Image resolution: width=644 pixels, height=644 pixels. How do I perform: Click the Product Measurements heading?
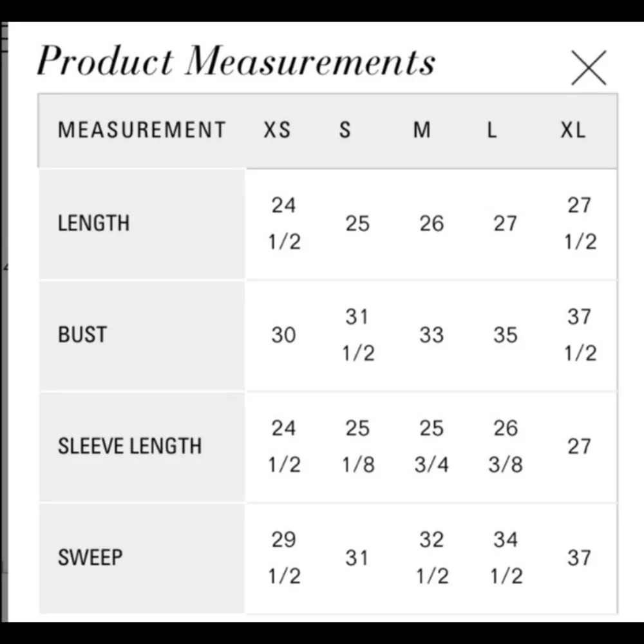tap(236, 62)
